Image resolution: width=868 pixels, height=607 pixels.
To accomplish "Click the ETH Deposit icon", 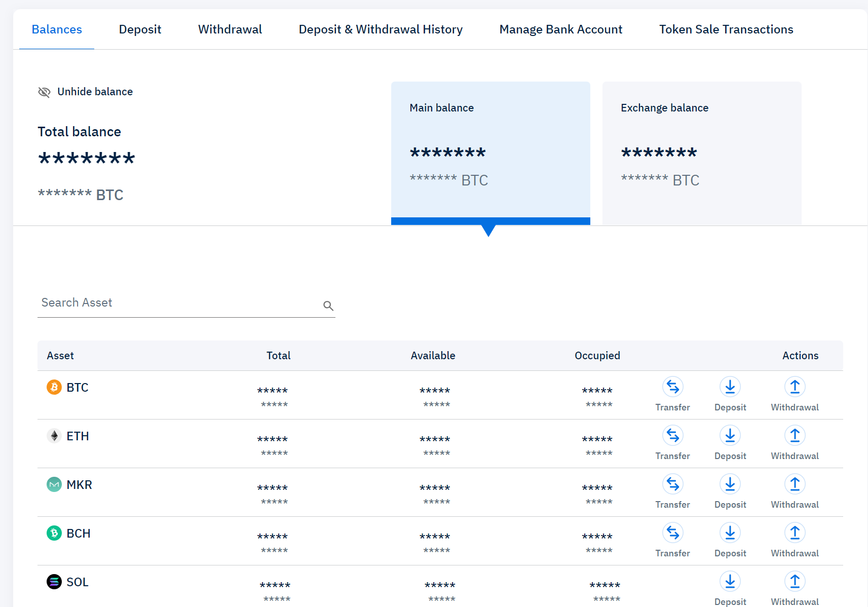I will [x=730, y=436].
